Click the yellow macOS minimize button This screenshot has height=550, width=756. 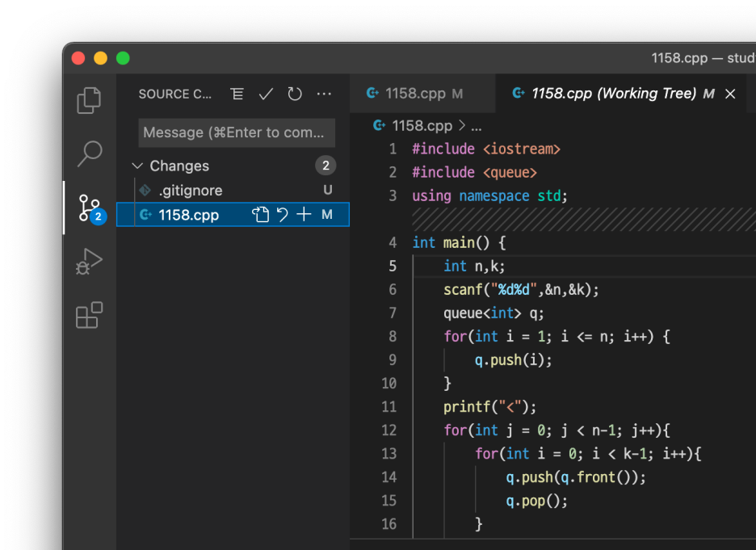click(x=100, y=58)
